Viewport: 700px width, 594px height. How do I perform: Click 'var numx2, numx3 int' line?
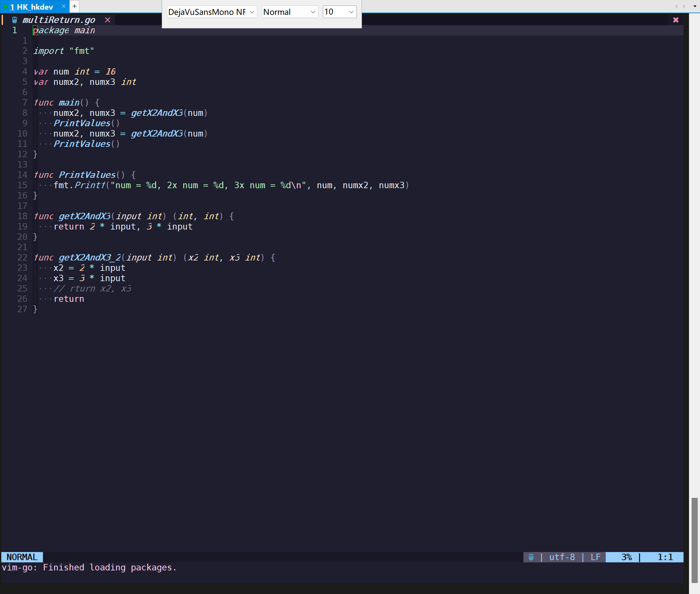[85, 82]
